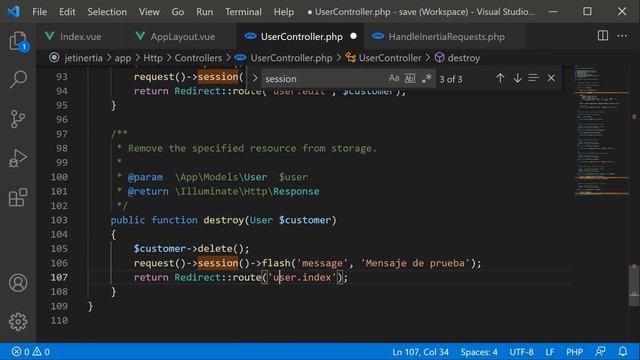Toggle Match Case in find widget
Image resolution: width=640 pixels, height=360 pixels.
click(393, 78)
